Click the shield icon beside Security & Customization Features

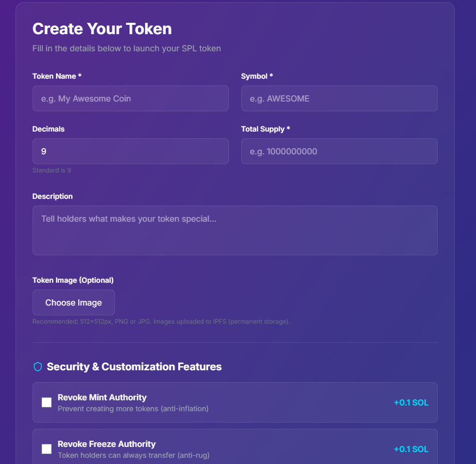coord(38,367)
